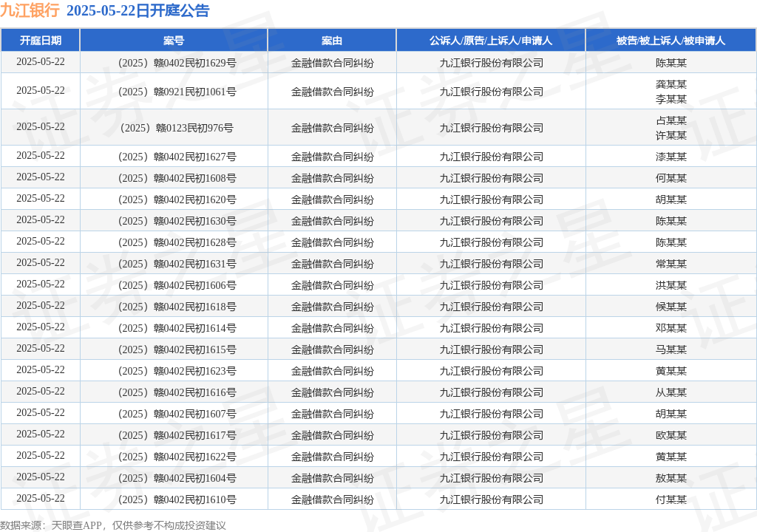The image size is (757, 532).
Task: Click case number 赣0402民初1622号
Action: point(195,457)
